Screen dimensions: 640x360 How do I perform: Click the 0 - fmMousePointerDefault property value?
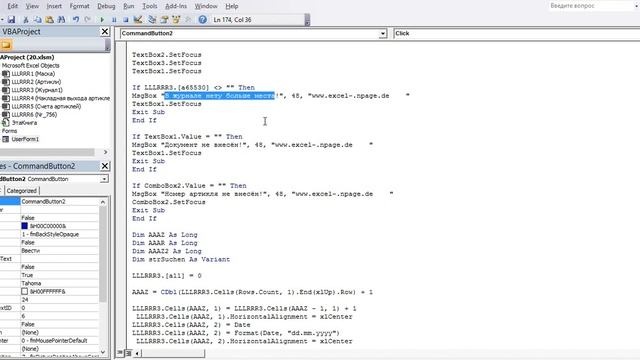(60, 340)
